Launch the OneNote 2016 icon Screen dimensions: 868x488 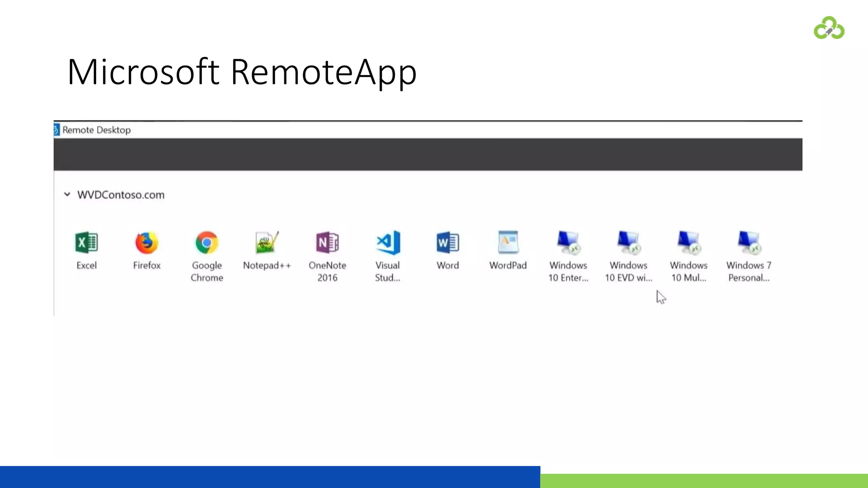pos(327,243)
